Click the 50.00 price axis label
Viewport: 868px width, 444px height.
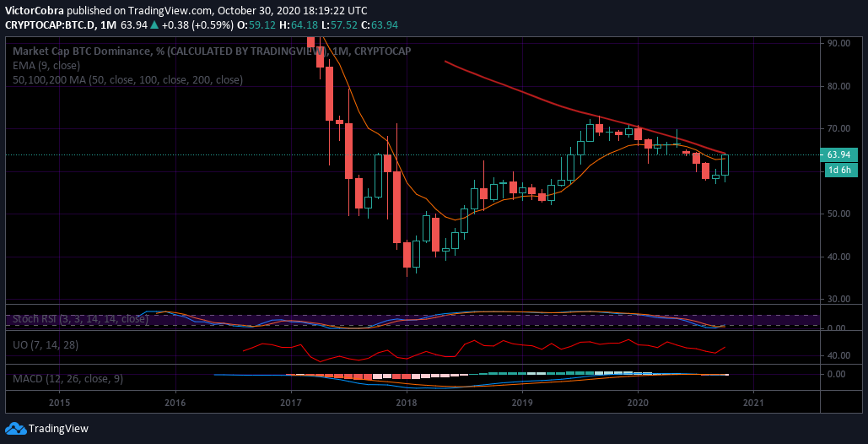point(838,214)
